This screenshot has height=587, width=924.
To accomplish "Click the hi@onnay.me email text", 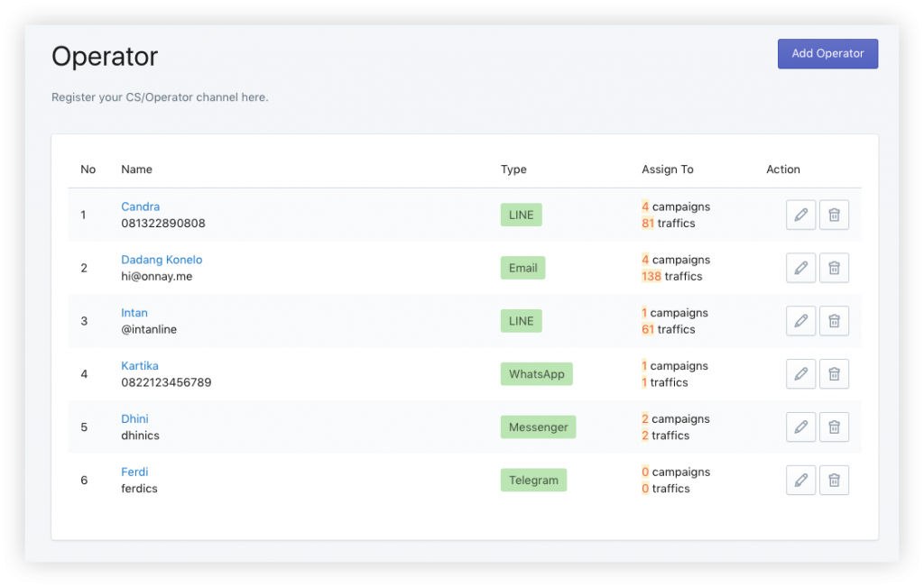I will (x=157, y=276).
